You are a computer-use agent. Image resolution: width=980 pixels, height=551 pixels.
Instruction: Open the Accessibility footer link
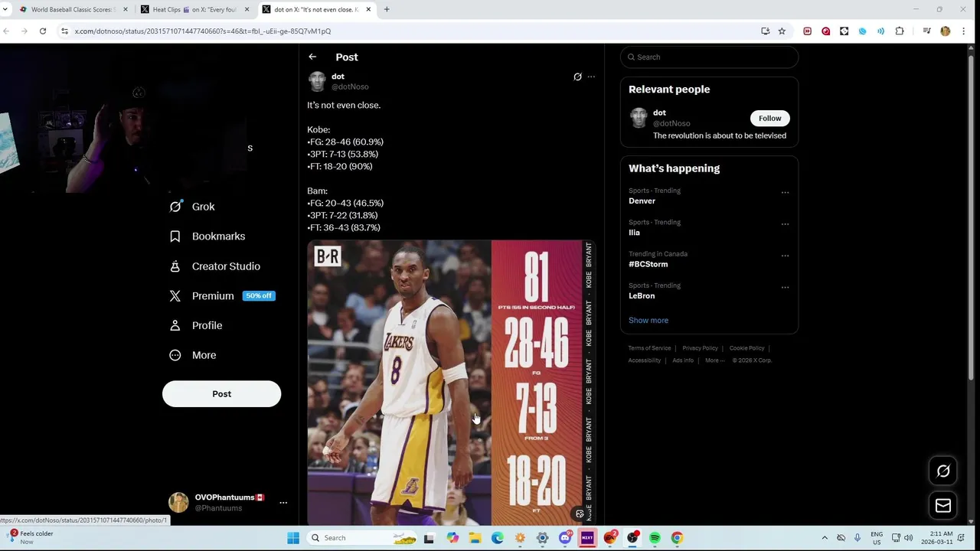tap(645, 360)
